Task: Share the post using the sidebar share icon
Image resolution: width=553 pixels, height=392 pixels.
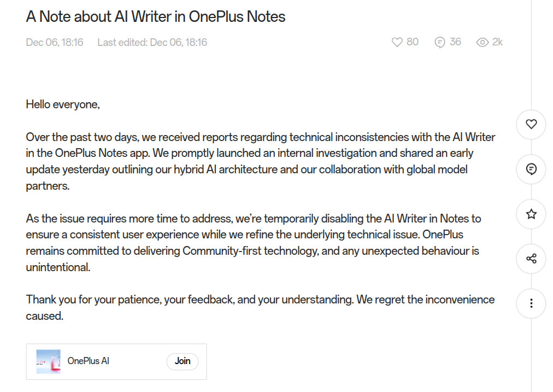Action: 531,259
